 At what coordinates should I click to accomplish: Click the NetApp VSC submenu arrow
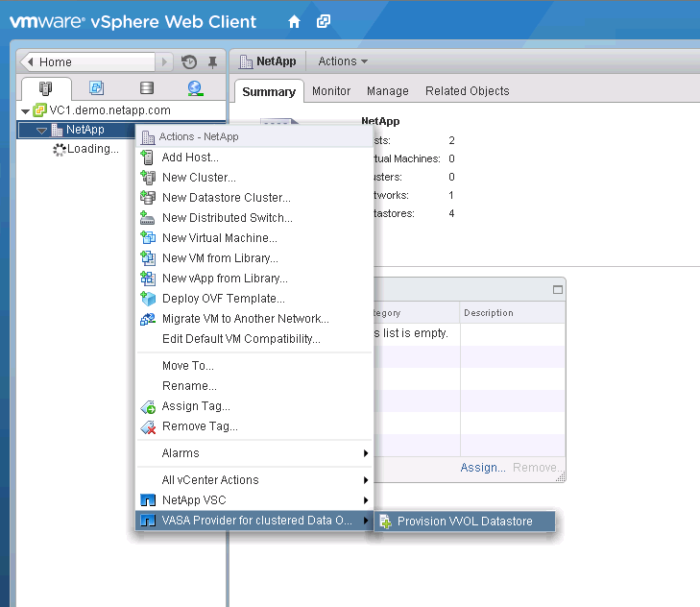click(x=366, y=500)
